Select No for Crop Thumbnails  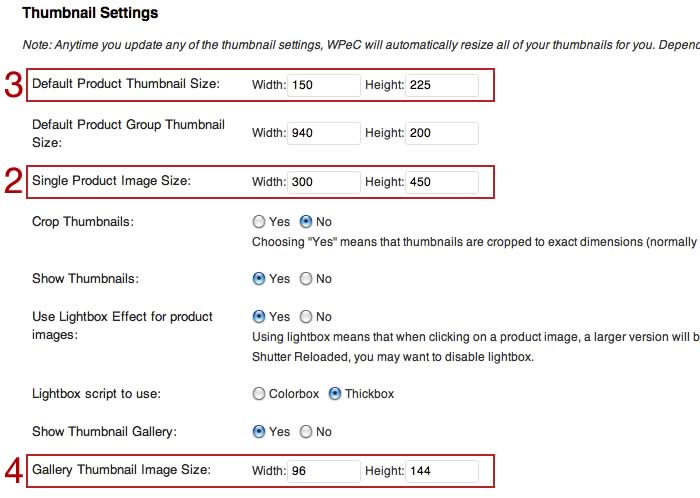(307, 222)
